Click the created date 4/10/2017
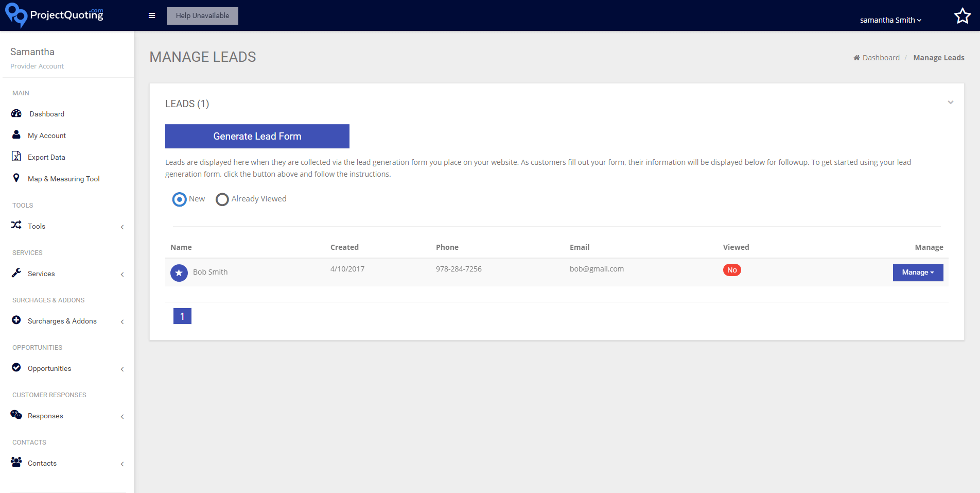 347,269
